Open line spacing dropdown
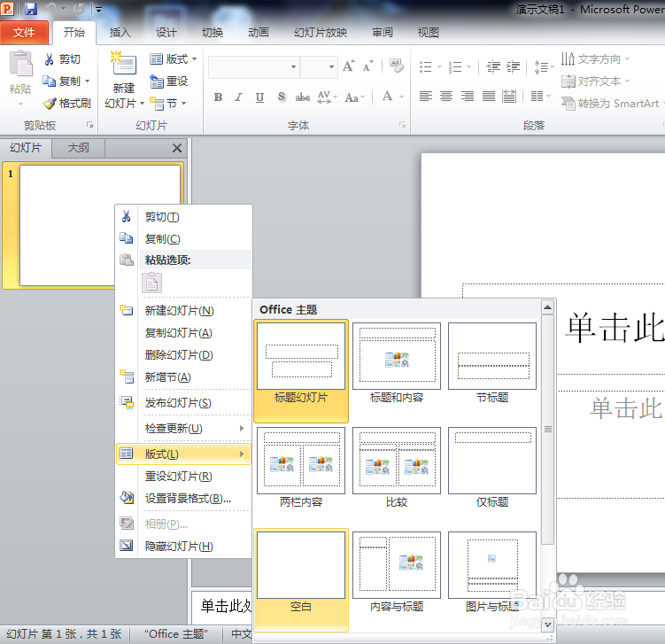665x644 pixels. click(x=544, y=66)
